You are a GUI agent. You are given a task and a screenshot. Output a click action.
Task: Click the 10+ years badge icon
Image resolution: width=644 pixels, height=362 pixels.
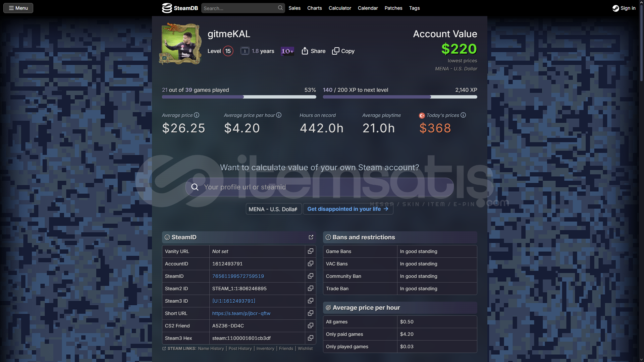[x=287, y=51]
